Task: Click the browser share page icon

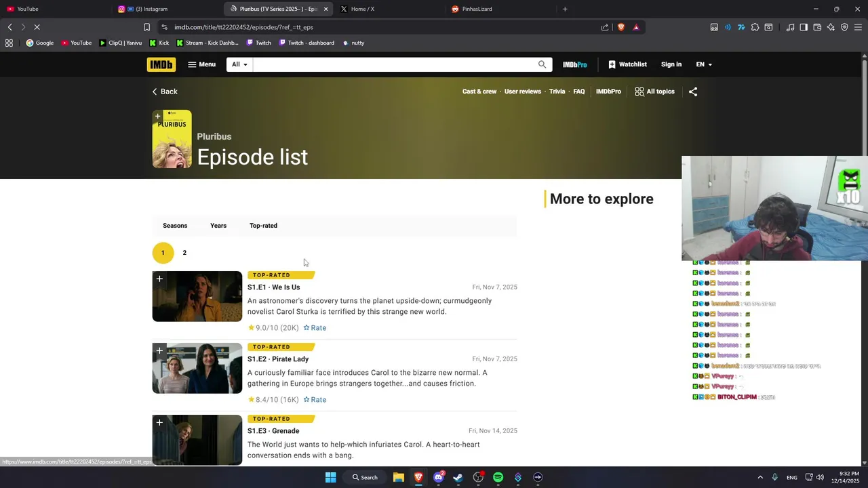Action: click(x=605, y=27)
